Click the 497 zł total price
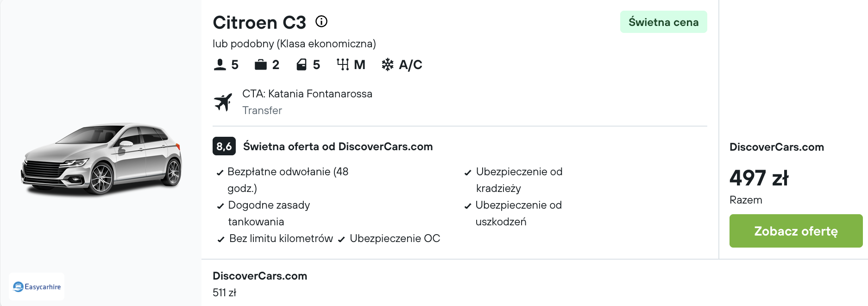Viewport: 868px width, 306px height. [759, 178]
